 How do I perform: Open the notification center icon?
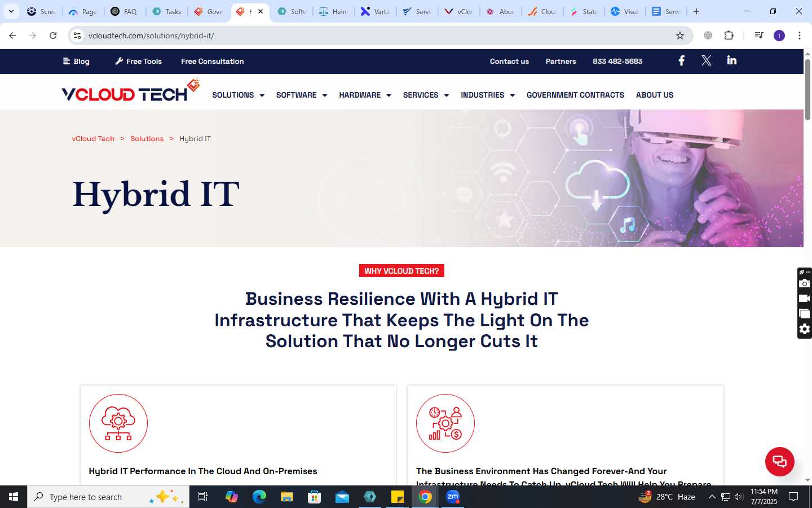coord(793,497)
